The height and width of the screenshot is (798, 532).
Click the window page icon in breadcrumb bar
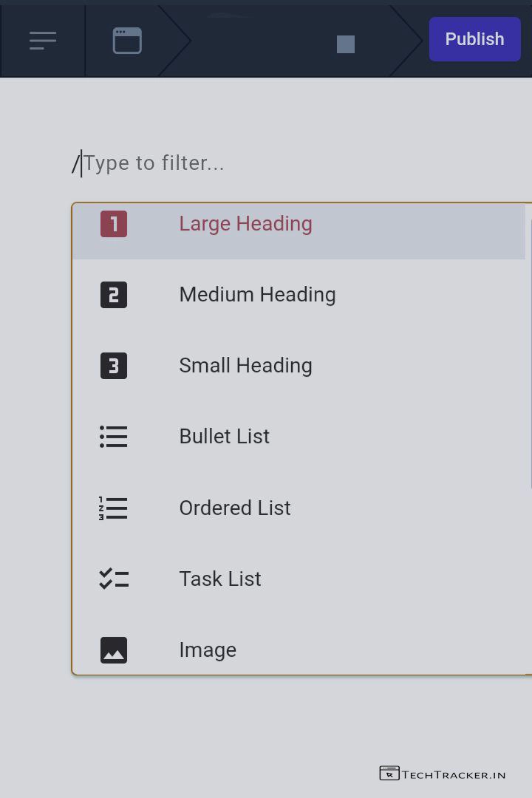127,41
